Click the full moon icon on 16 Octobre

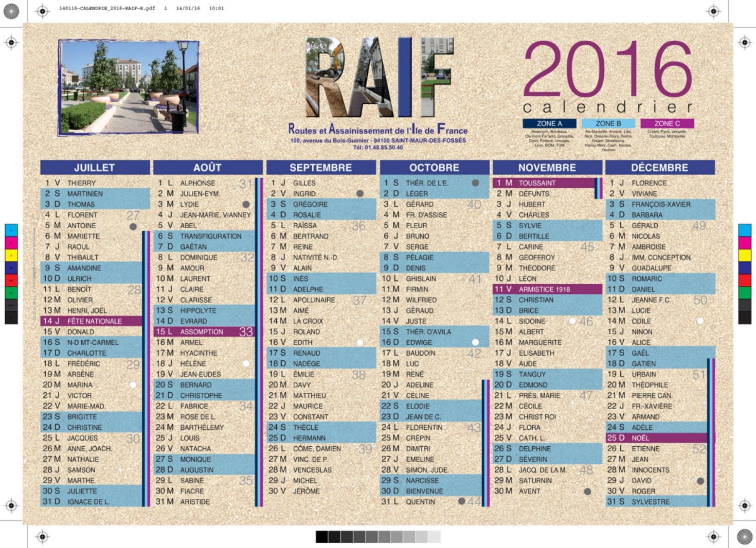[x=475, y=342]
